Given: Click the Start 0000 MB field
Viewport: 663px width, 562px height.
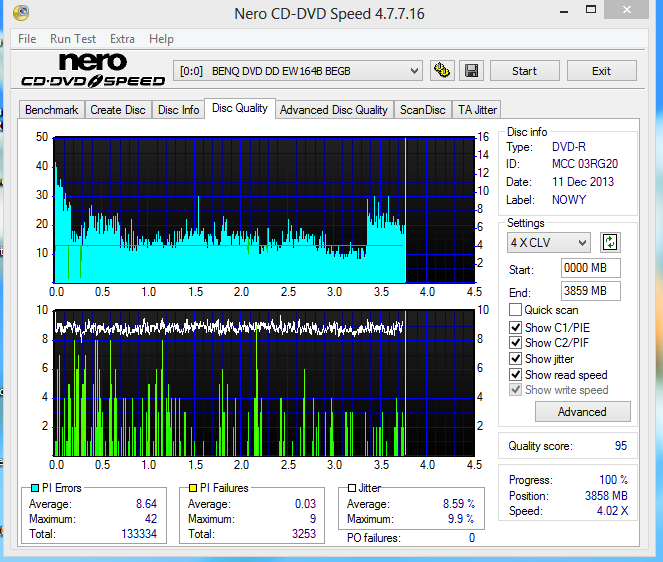Looking at the screenshot, I should coord(590,268).
